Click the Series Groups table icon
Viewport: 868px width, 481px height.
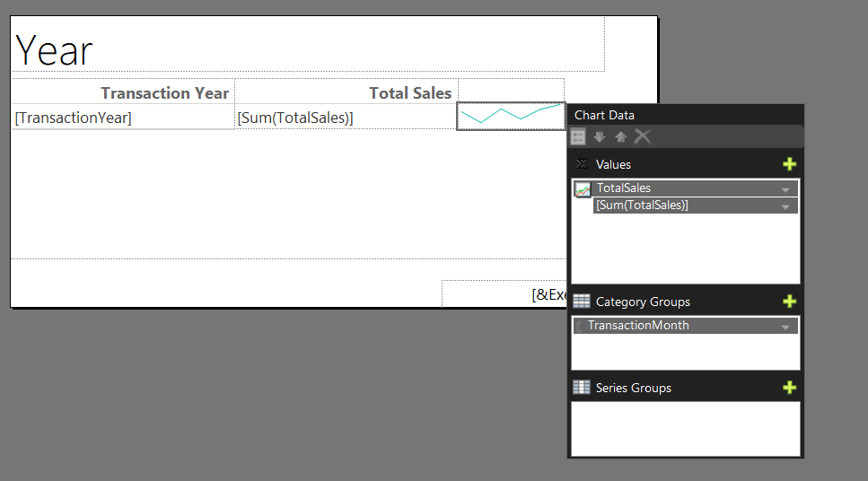click(582, 387)
